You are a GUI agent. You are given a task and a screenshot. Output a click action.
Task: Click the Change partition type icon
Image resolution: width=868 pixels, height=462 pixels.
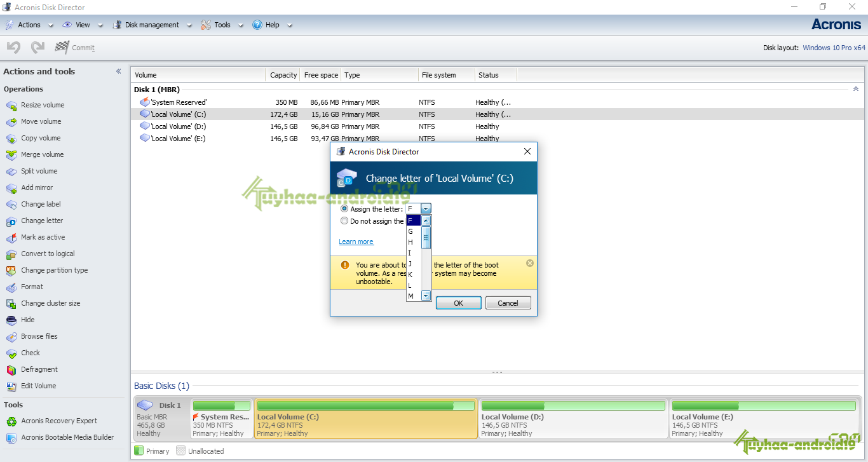11,271
